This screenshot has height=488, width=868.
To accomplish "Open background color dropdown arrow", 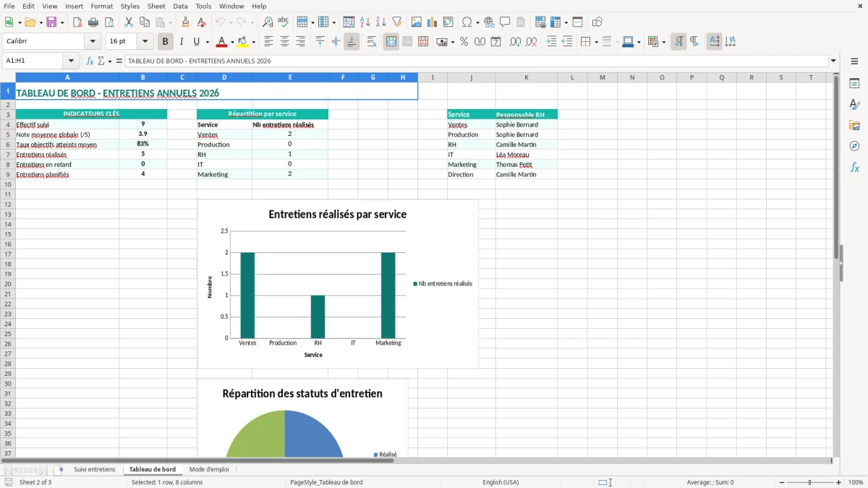I will pyautogui.click(x=253, y=42).
